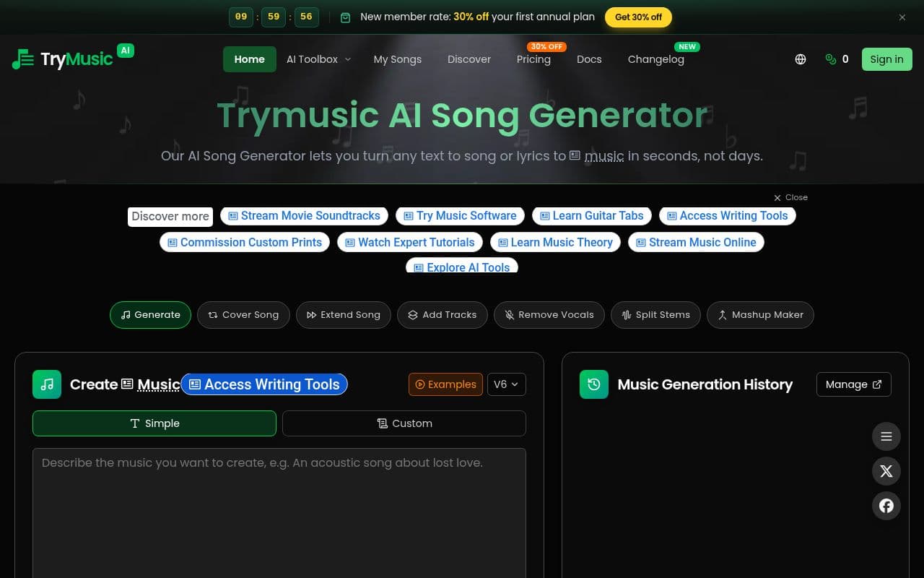Select the Mashup Maker tool
This screenshot has height=578, width=924.
pos(760,315)
